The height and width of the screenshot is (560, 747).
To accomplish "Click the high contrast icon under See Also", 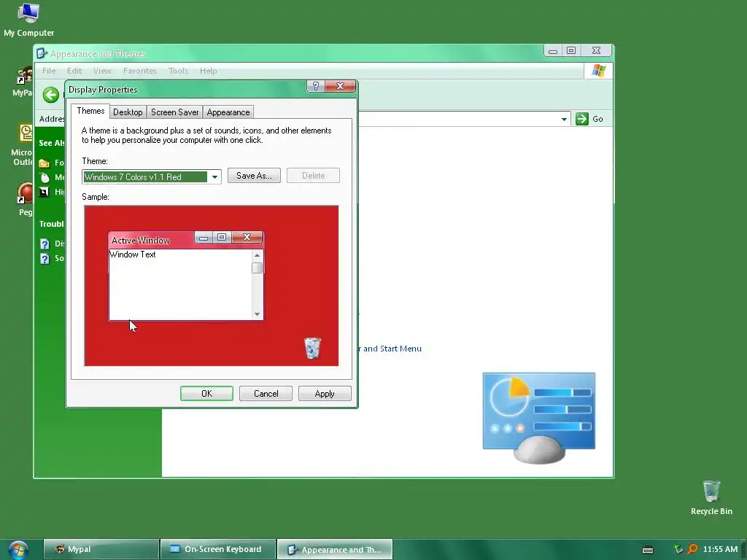I will pyautogui.click(x=44, y=192).
